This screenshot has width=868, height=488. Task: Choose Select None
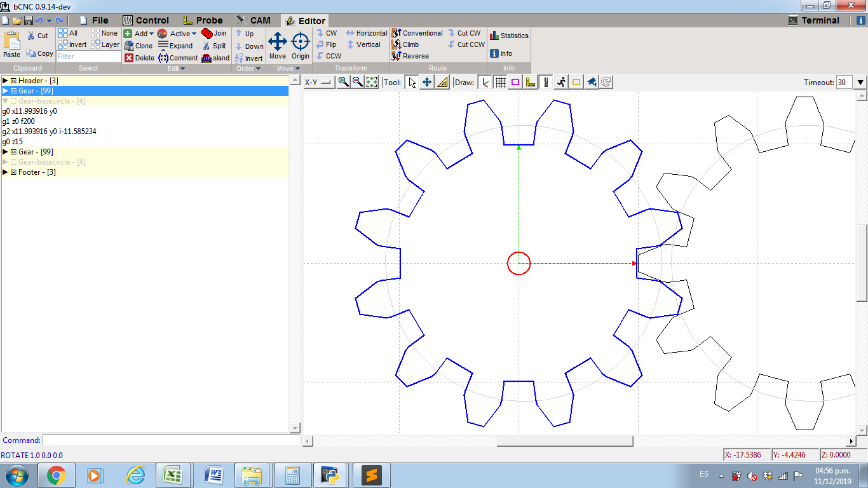(104, 33)
